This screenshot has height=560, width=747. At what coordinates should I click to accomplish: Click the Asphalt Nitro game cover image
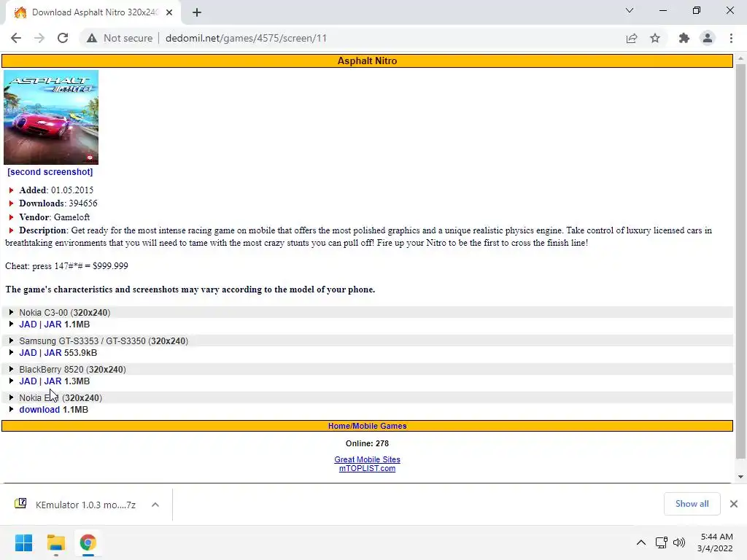(51, 117)
